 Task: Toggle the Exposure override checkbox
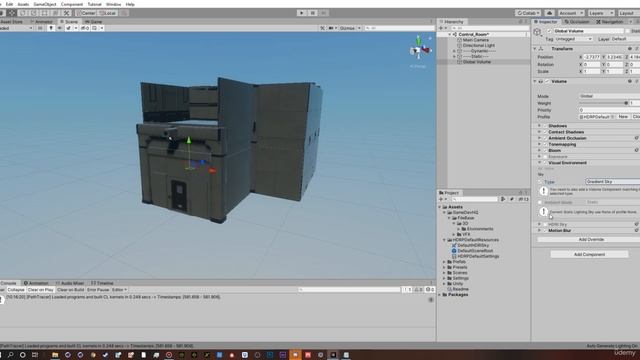[x=545, y=156]
